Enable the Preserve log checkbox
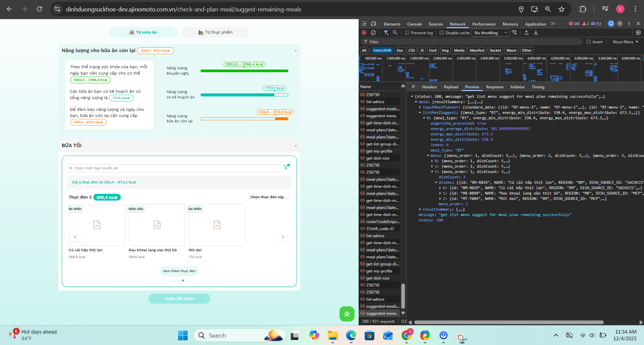The image size is (644, 345). (407, 33)
